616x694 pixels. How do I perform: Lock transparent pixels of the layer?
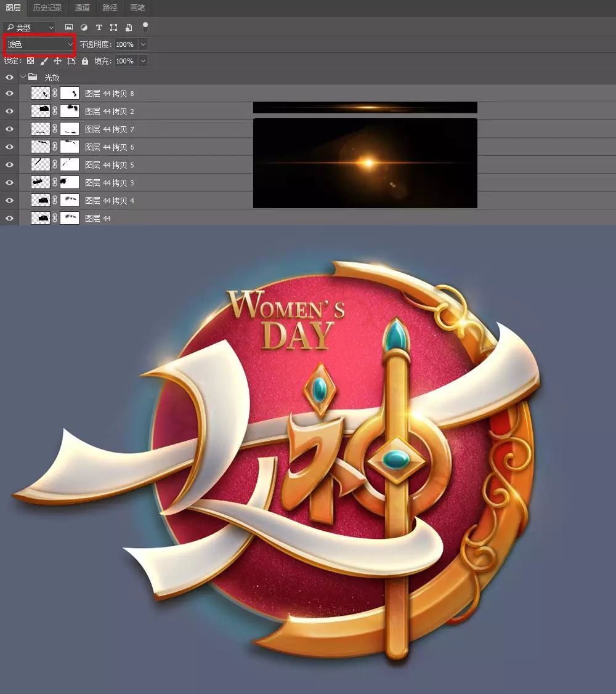30,61
